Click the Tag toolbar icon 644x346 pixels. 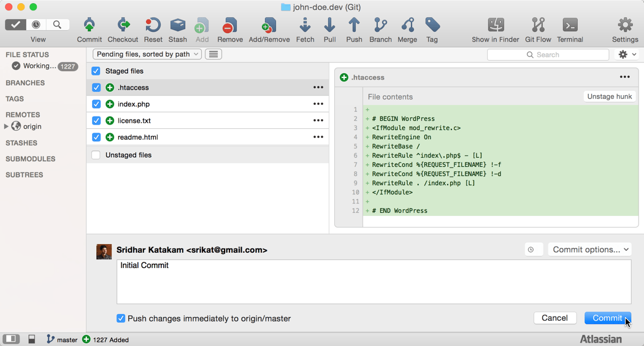click(x=432, y=26)
